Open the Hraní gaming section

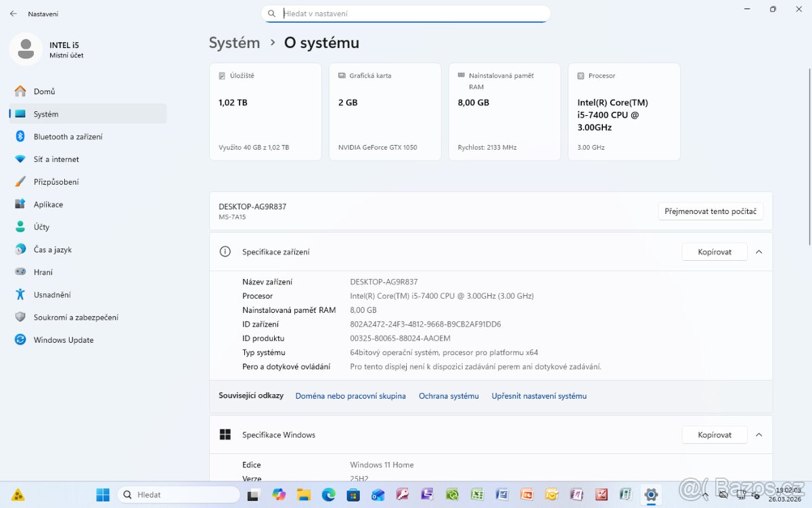pyautogui.click(x=43, y=272)
